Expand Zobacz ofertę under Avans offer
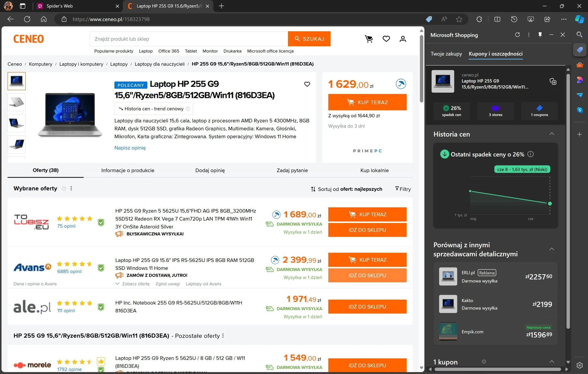This screenshot has width=588, height=374. pos(133,284)
